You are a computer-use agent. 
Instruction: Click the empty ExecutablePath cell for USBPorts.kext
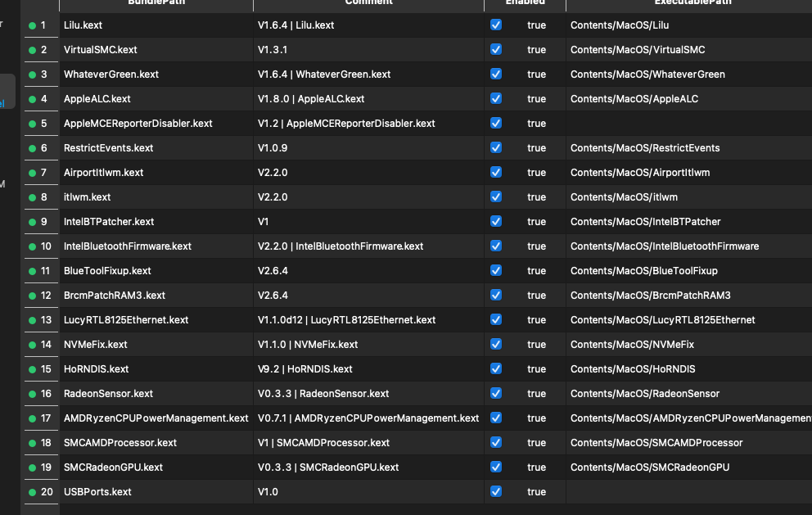(x=689, y=492)
